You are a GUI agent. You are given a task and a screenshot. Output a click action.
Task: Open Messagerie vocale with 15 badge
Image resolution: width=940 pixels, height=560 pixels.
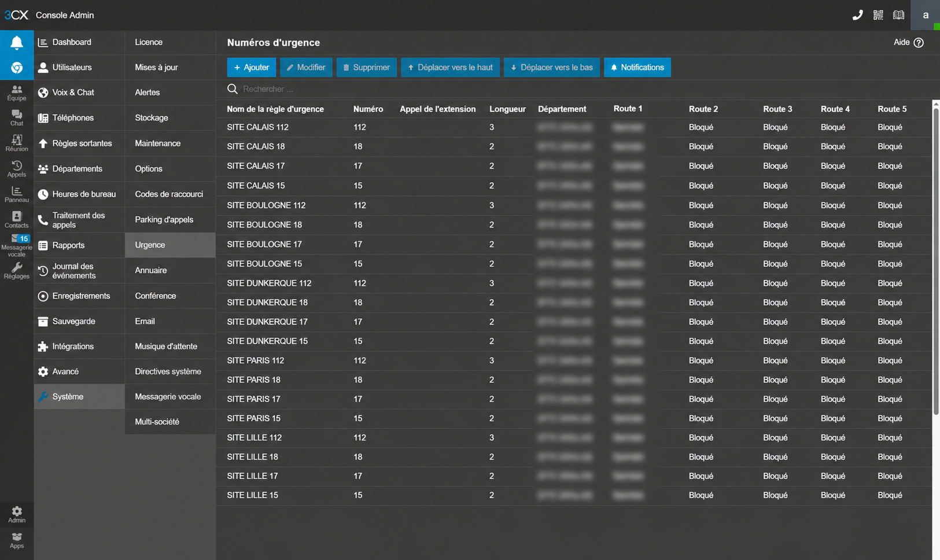tap(17, 246)
